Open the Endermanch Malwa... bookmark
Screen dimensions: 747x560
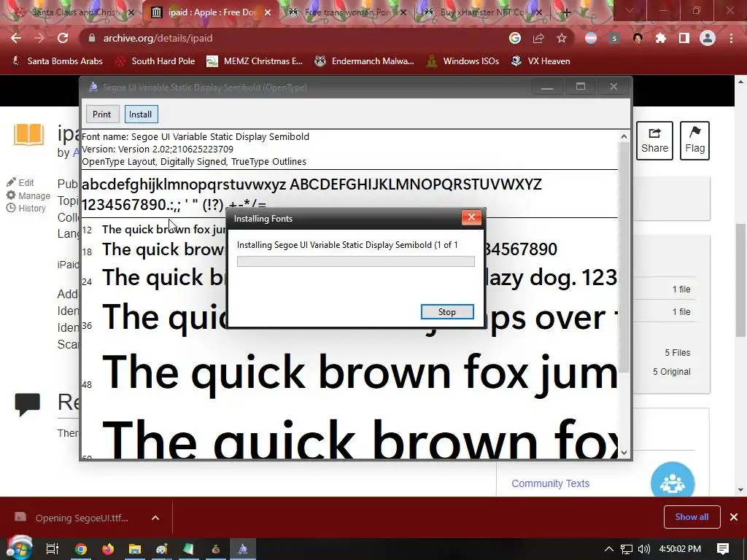point(364,61)
